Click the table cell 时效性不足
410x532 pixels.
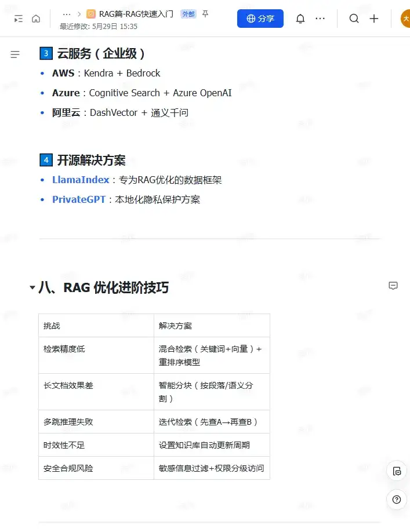point(96,445)
